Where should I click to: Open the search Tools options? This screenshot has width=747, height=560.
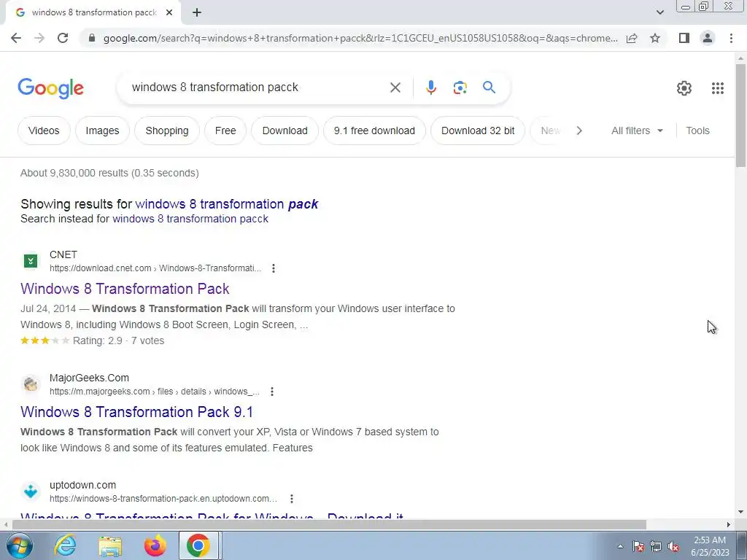pos(697,131)
